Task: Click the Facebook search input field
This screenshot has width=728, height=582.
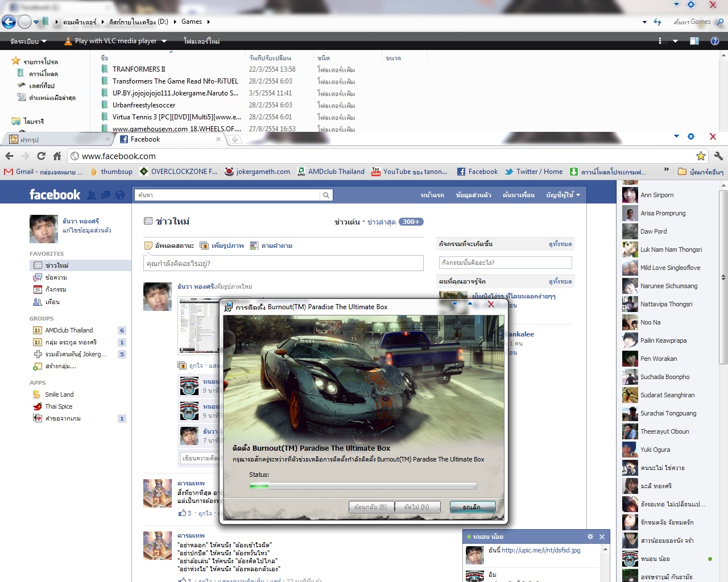Action: pos(227,195)
